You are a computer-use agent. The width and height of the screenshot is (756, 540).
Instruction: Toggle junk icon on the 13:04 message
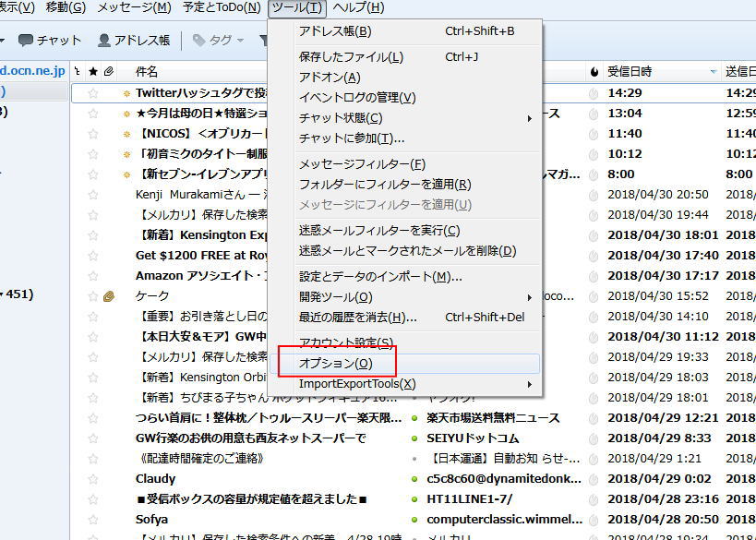[594, 114]
